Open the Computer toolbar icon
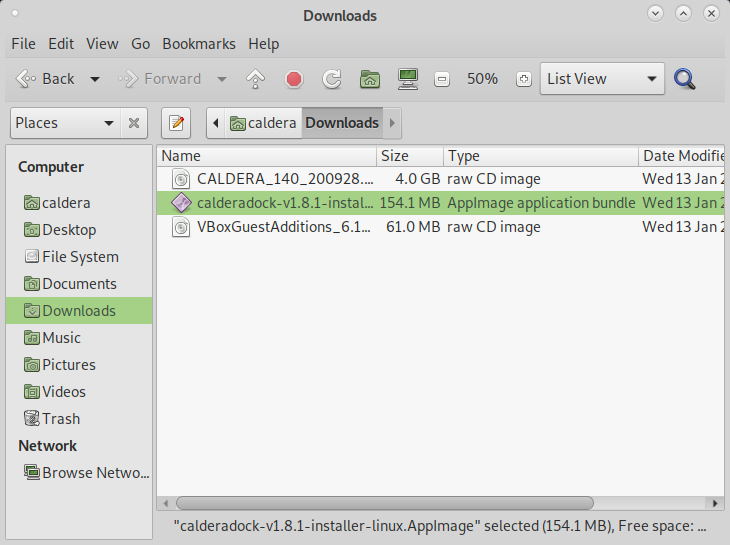Viewport: 730px width, 545px height. tap(408, 79)
